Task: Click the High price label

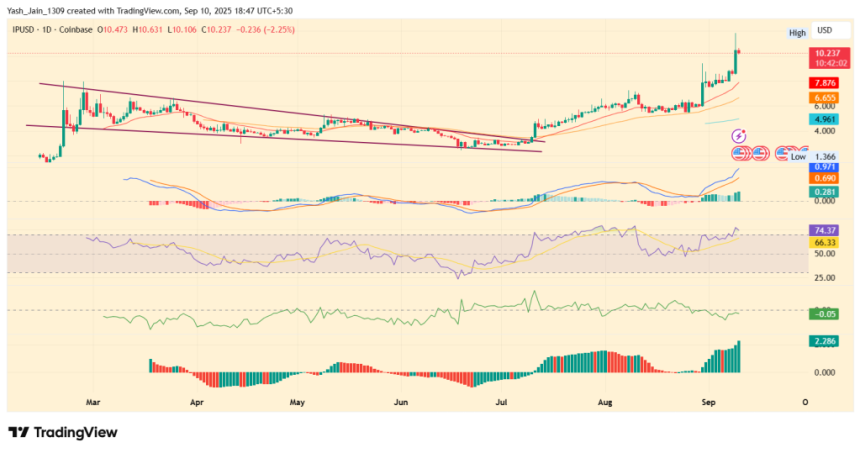Action: click(x=797, y=33)
